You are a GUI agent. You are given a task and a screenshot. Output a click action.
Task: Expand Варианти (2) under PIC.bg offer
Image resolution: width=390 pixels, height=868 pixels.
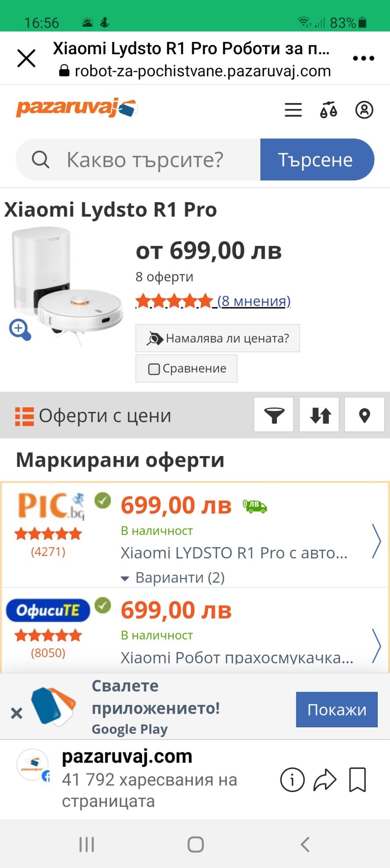(x=173, y=577)
